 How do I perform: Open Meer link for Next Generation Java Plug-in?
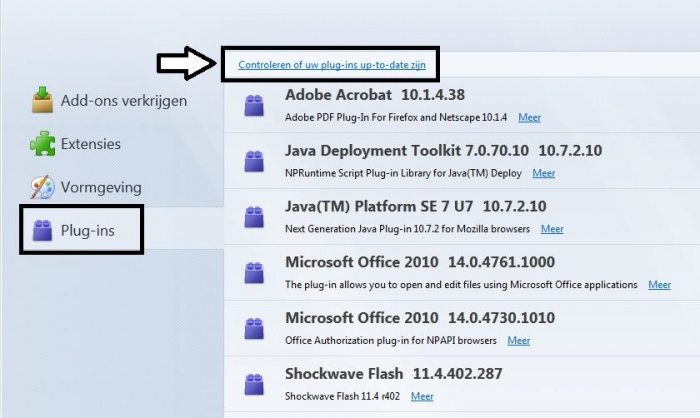click(552, 229)
